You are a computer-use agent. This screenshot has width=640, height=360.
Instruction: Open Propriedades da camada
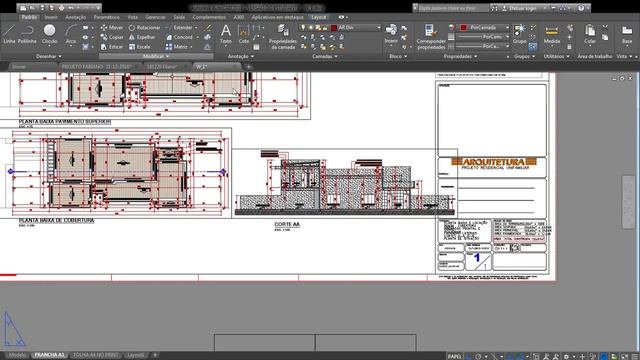[282, 37]
